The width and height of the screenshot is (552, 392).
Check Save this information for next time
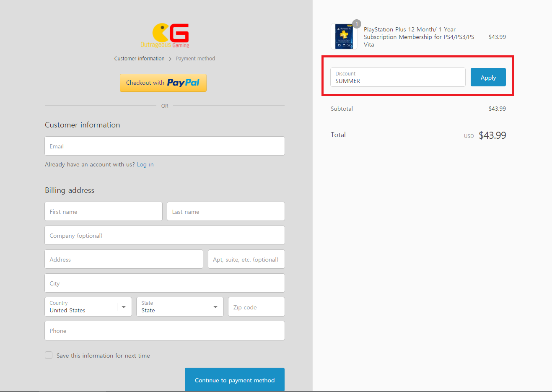[x=49, y=355]
